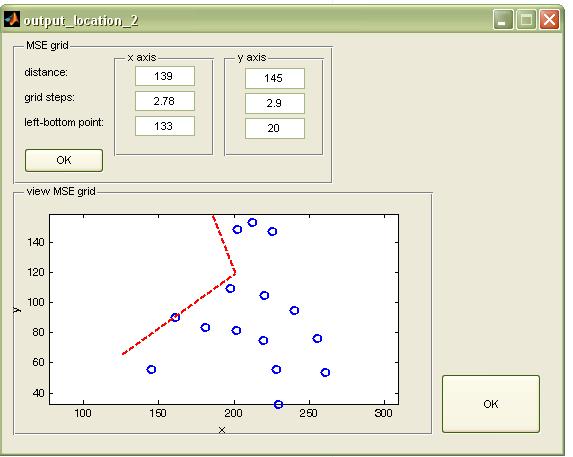Close the output_location_2 window
Image resolution: width=573 pixels, height=457 pixels.
pos(549,19)
